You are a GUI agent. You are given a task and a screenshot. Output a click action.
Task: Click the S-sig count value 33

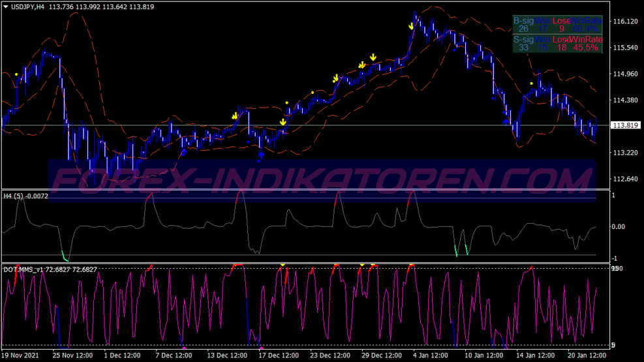pyautogui.click(x=523, y=48)
